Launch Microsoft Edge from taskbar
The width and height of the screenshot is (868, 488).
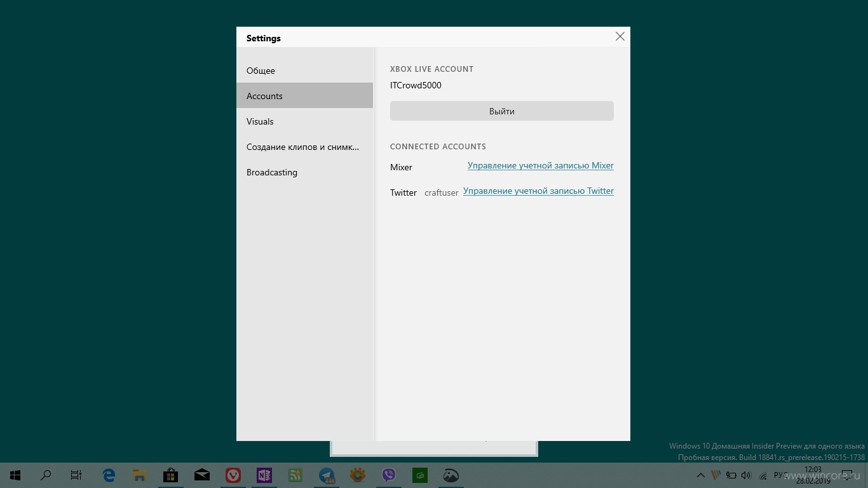[109, 475]
